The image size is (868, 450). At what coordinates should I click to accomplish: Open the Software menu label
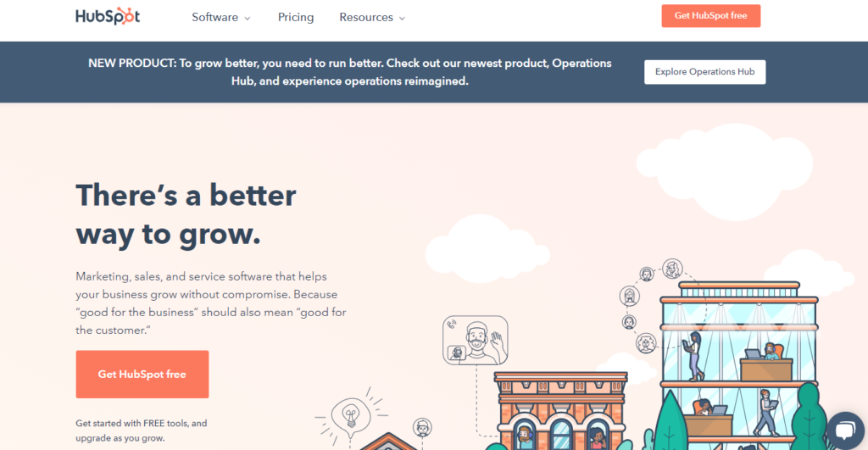tap(214, 17)
